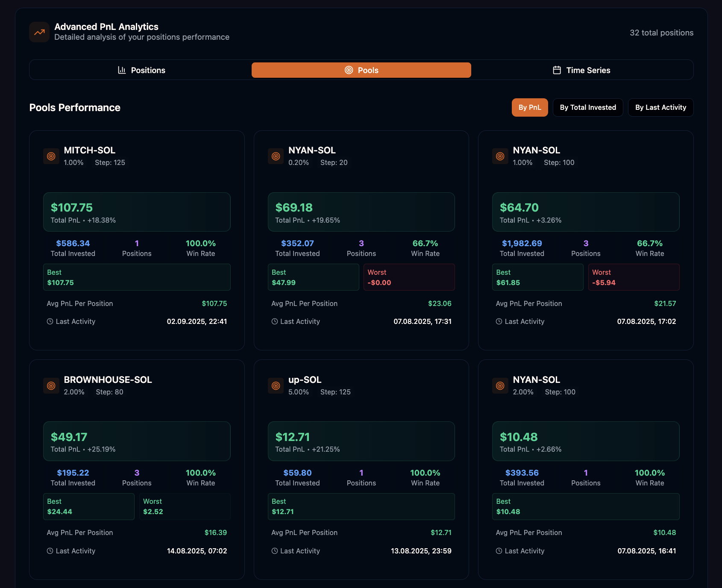
Task: Select the MITCH-SOL pool target icon
Action: pyautogui.click(x=51, y=156)
